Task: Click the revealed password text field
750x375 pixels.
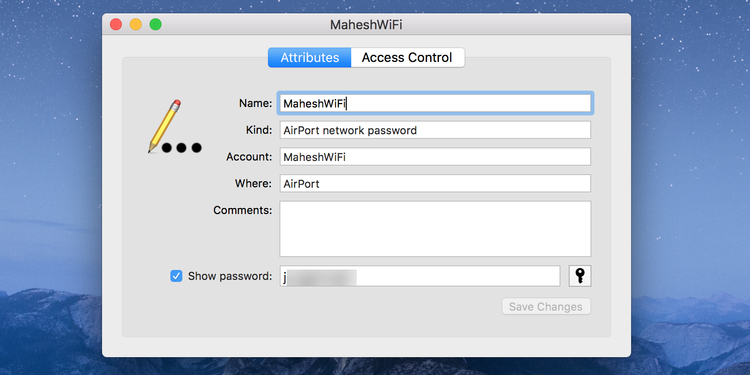Action: [x=419, y=276]
